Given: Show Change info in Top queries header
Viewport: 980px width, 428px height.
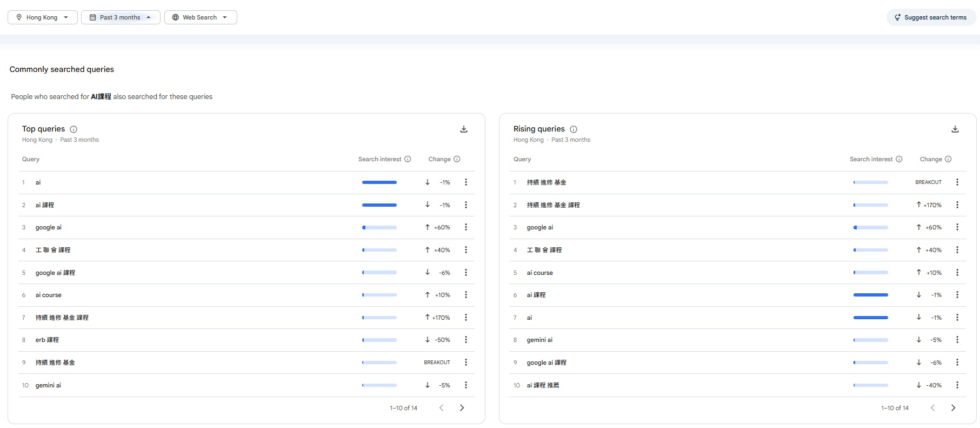Looking at the screenshot, I should pyautogui.click(x=457, y=159).
